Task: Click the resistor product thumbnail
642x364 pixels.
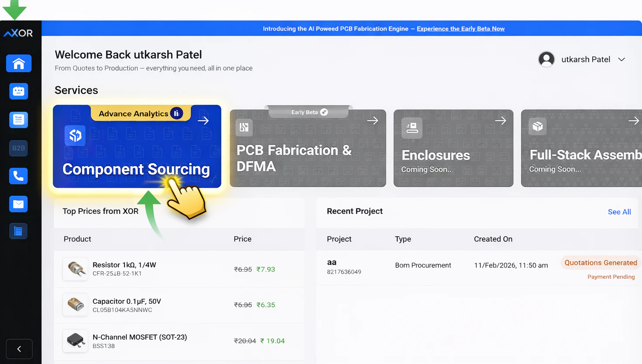Action: tap(76, 269)
